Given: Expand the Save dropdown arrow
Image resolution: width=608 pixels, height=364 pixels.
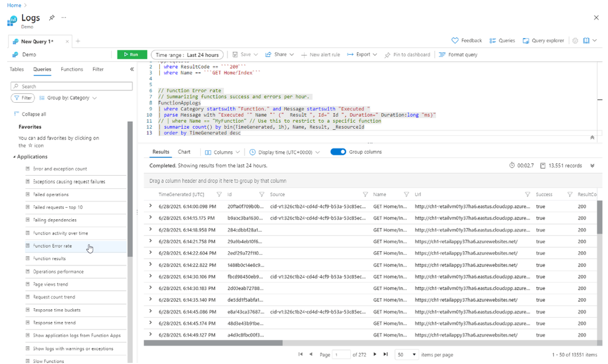Looking at the screenshot, I should pos(256,55).
